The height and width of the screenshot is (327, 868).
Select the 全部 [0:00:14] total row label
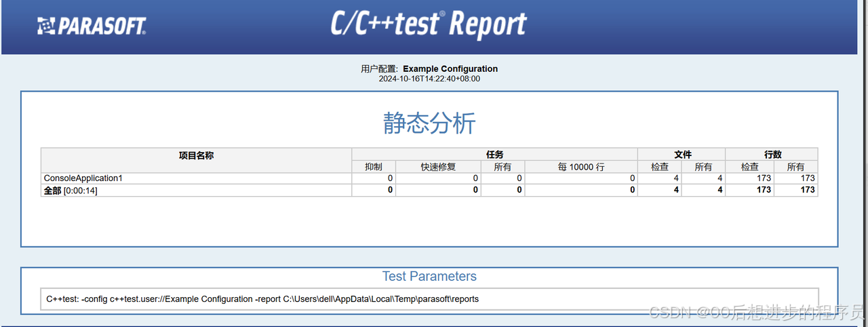[71, 190]
